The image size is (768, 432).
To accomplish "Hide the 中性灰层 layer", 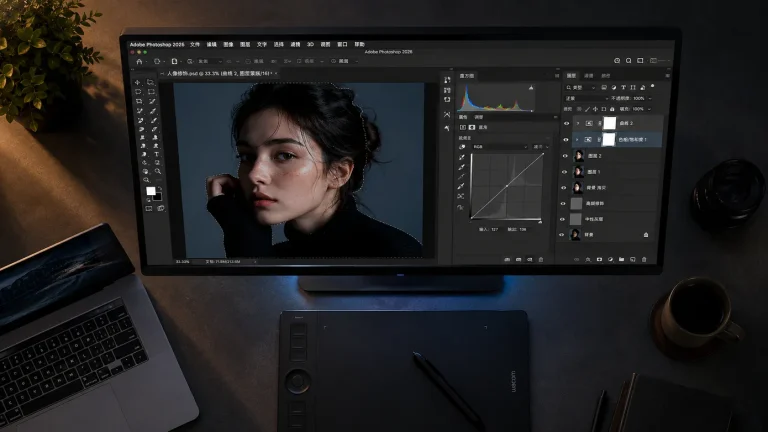I will (x=562, y=219).
